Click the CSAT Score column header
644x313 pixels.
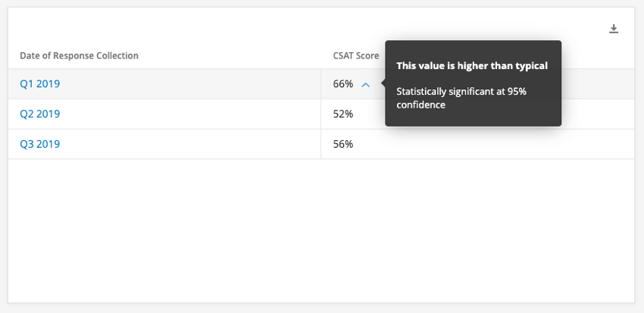(355, 56)
